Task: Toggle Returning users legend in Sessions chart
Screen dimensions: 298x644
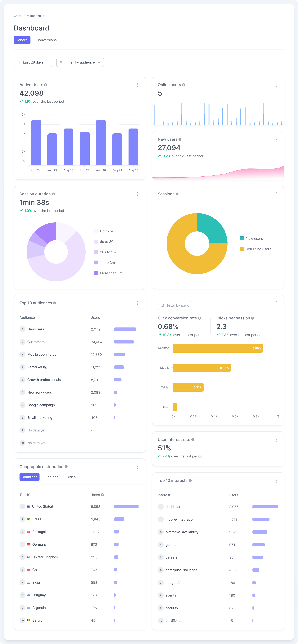Action: click(255, 249)
